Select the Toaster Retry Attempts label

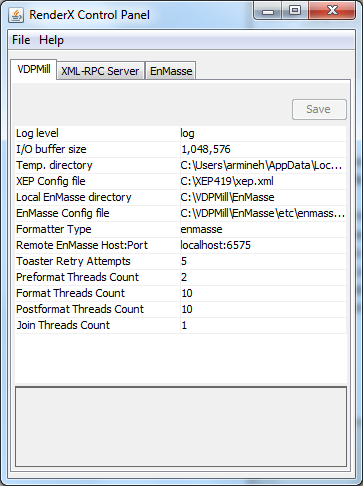pos(73,261)
